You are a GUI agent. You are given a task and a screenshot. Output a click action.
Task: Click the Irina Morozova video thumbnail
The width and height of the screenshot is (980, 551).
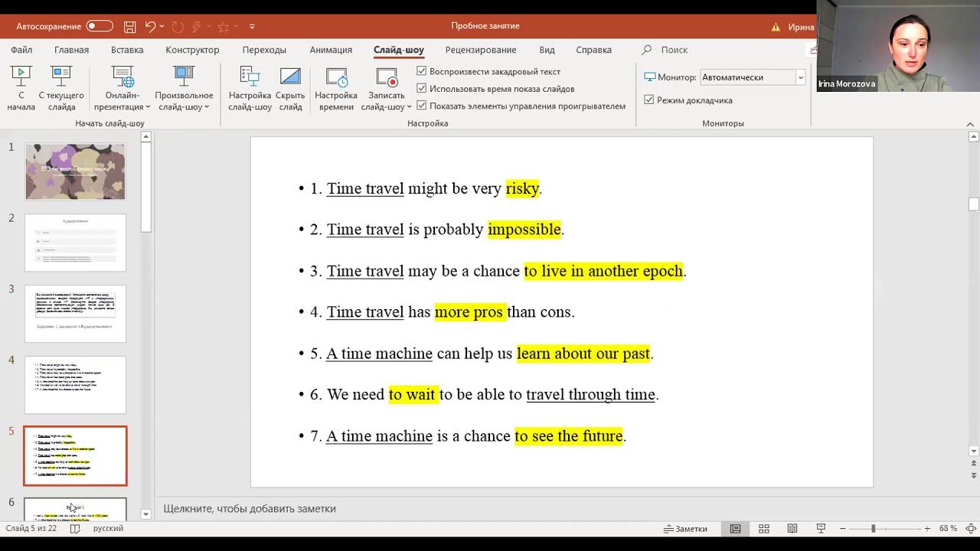[x=898, y=46]
